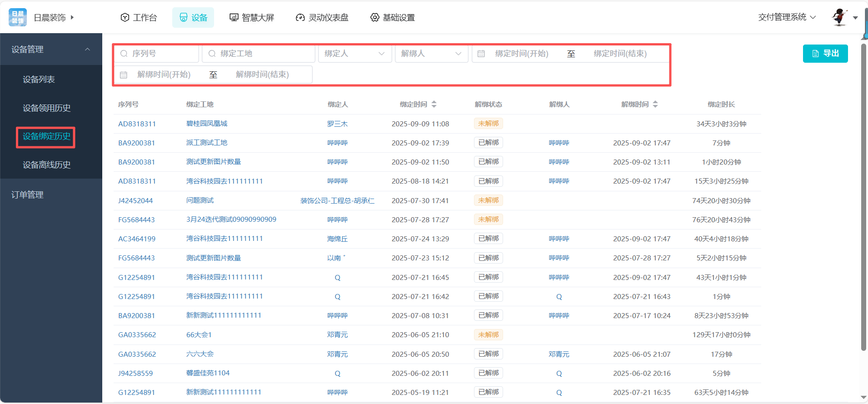Image resolution: width=868 pixels, height=404 pixels.
Task: Click the 导出 export button
Action: tap(825, 54)
